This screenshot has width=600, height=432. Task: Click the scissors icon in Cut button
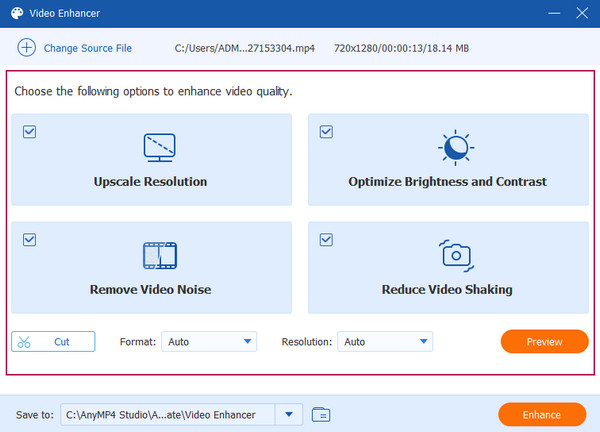tap(24, 342)
